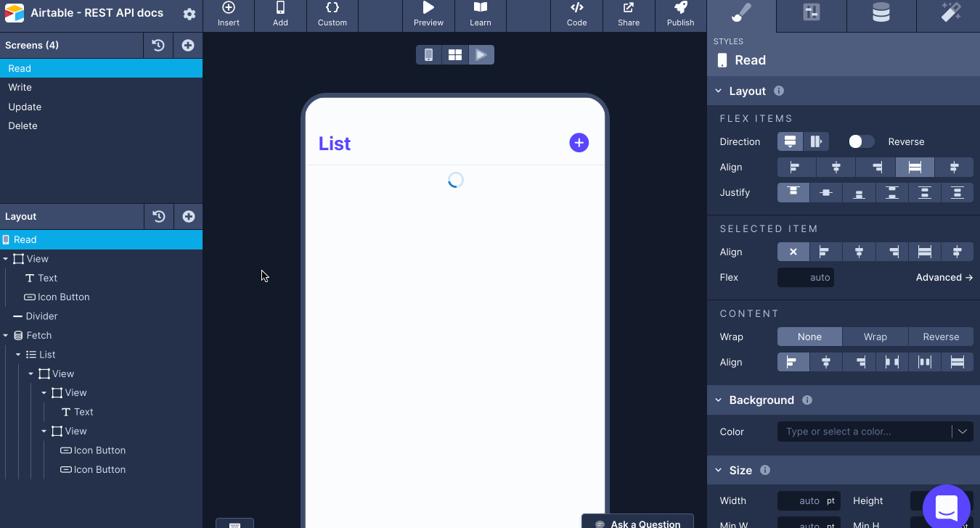Add a new screen with plus icon
Screen dimensions: 980x528
tap(188, 45)
